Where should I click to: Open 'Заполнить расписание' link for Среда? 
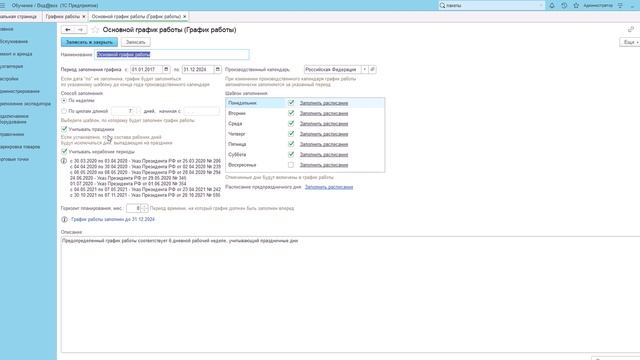pyautogui.click(x=324, y=123)
